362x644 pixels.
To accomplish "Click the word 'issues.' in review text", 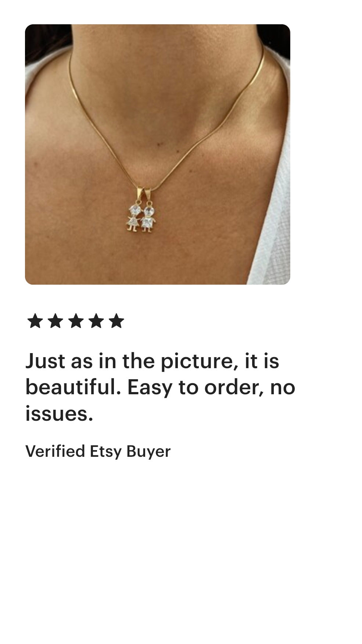I will (59, 413).
